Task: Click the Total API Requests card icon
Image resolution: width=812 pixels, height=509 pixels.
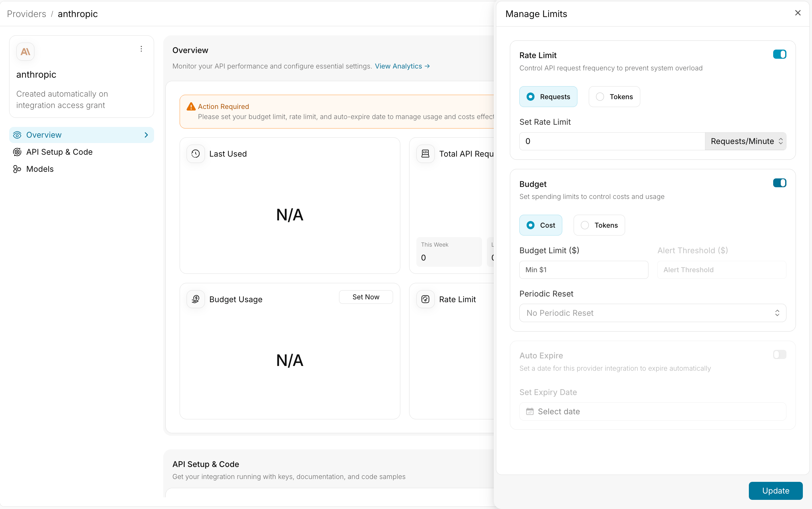Action: 425,154
